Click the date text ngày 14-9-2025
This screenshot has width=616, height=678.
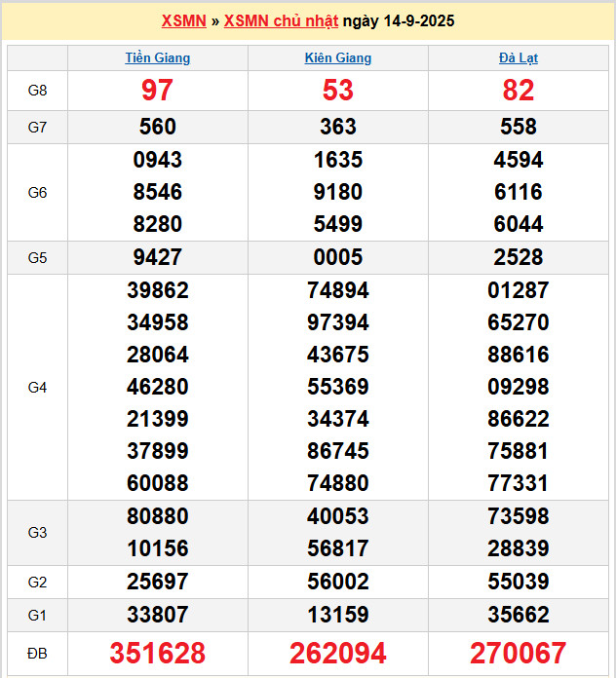[x=399, y=20]
